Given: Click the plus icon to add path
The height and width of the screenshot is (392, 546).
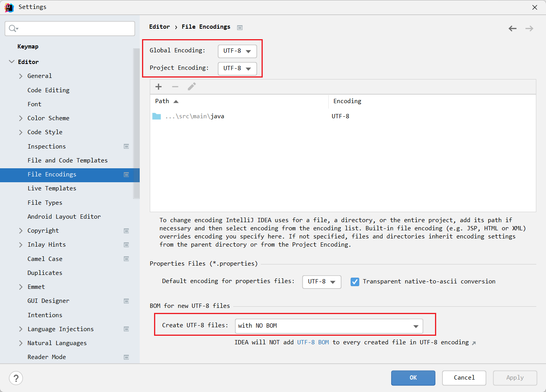Looking at the screenshot, I should [158, 87].
